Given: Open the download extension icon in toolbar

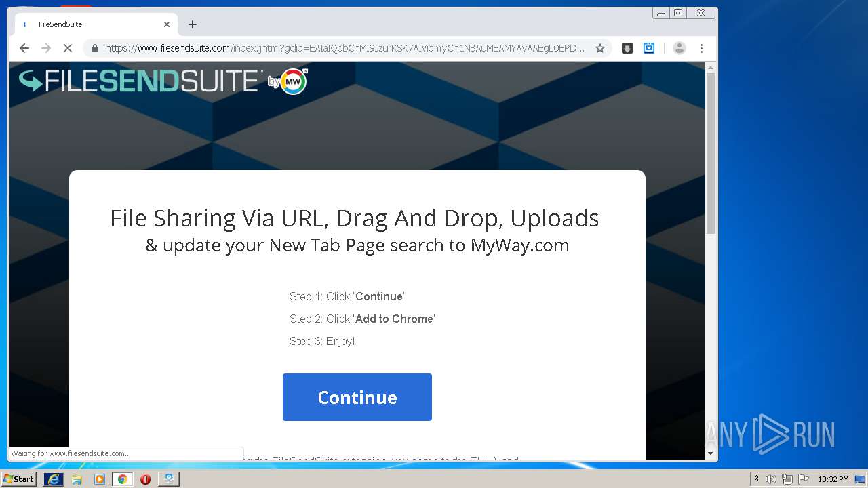Looking at the screenshot, I should tap(627, 48).
